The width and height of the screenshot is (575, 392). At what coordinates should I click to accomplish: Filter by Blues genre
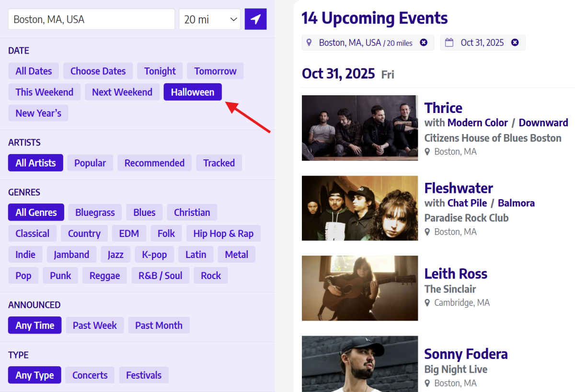[x=144, y=213]
